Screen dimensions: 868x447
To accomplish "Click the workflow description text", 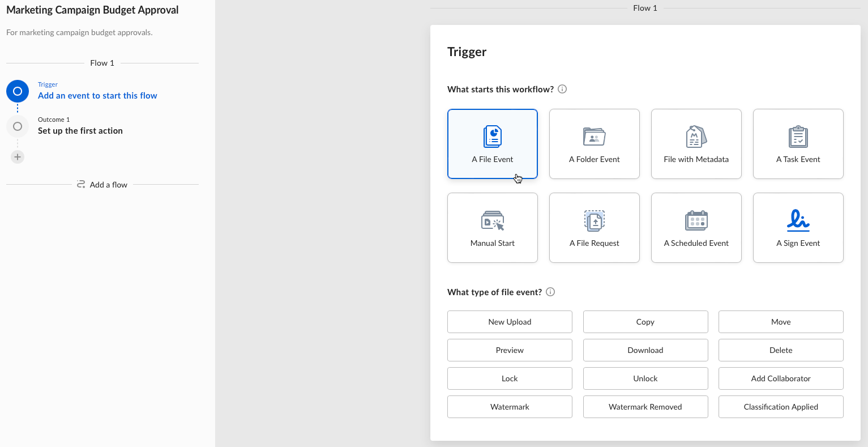I will [x=79, y=32].
